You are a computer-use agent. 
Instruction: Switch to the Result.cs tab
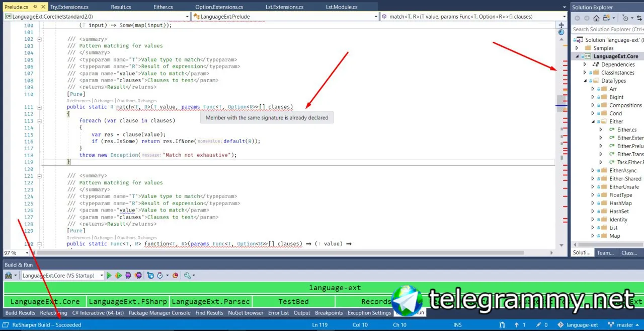click(x=121, y=7)
